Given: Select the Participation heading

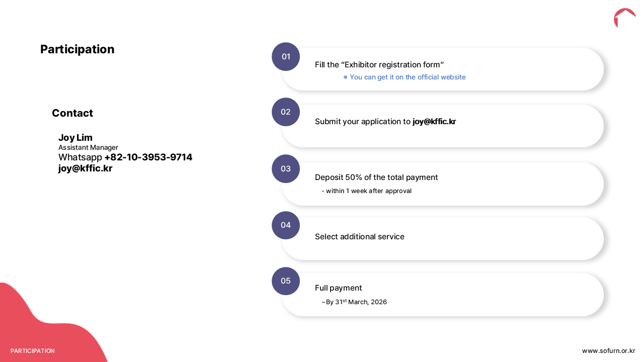Looking at the screenshot, I should pos(77,49).
